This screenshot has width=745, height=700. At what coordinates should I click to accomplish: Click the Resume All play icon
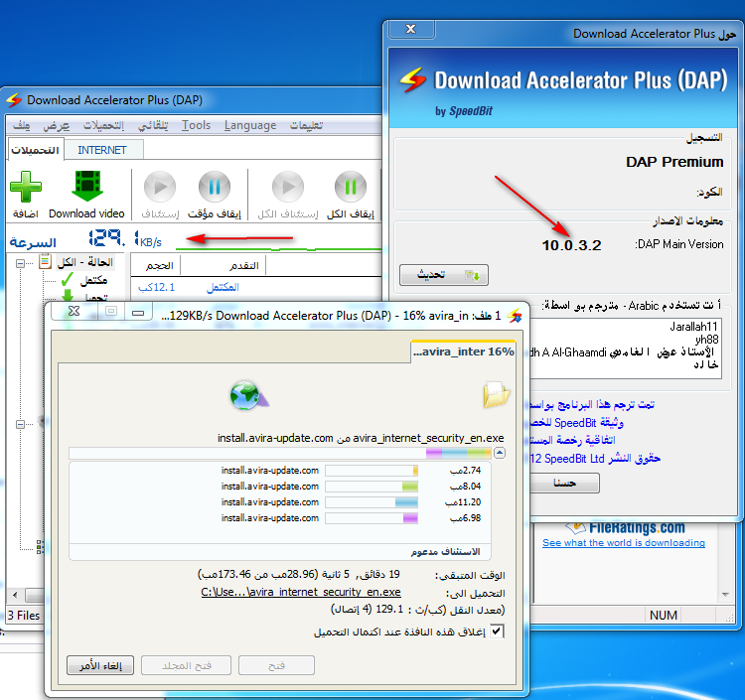coord(288,187)
